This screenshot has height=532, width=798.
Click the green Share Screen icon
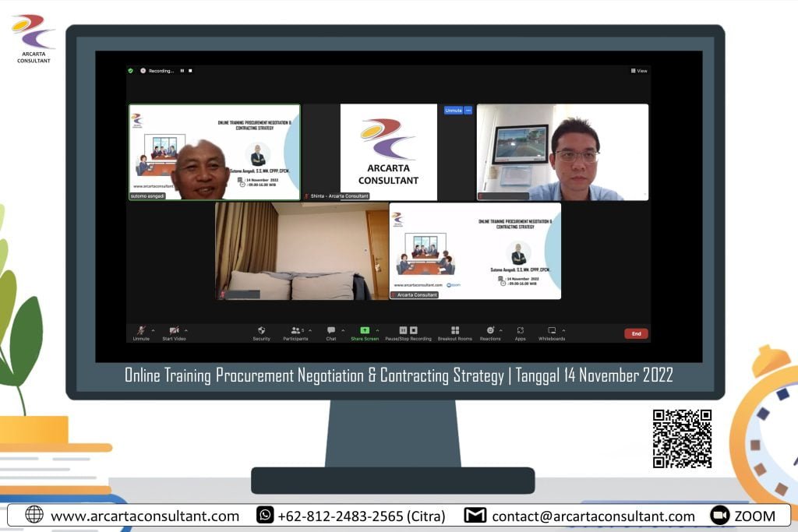click(364, 330)
